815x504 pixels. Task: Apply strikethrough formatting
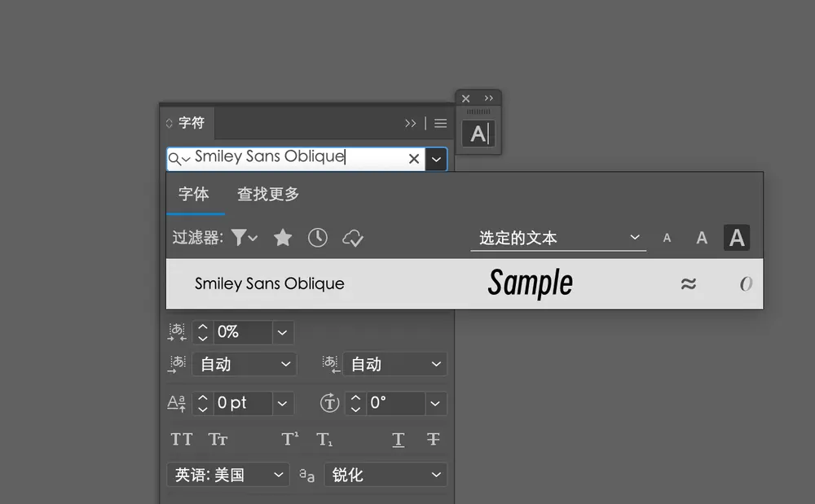(x=433, y=439)
